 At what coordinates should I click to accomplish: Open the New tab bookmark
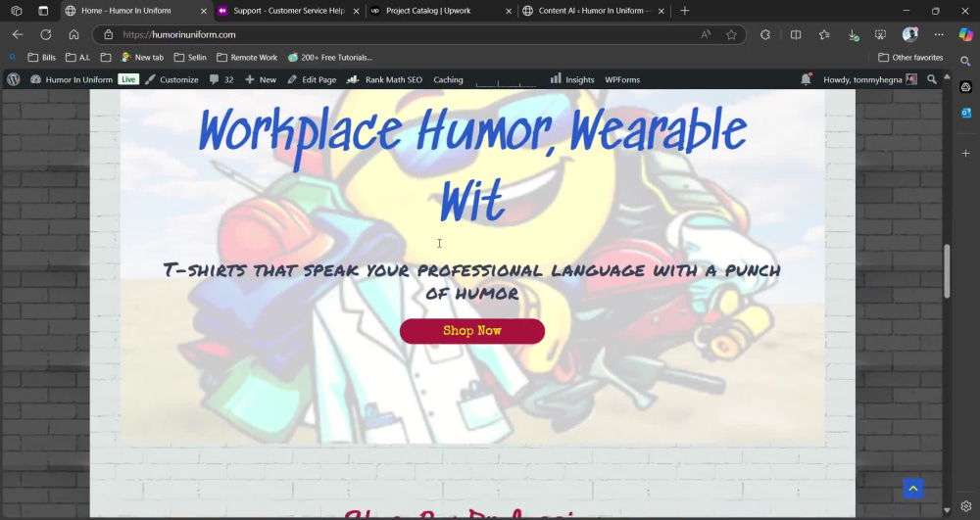click(x=142, y=58)
